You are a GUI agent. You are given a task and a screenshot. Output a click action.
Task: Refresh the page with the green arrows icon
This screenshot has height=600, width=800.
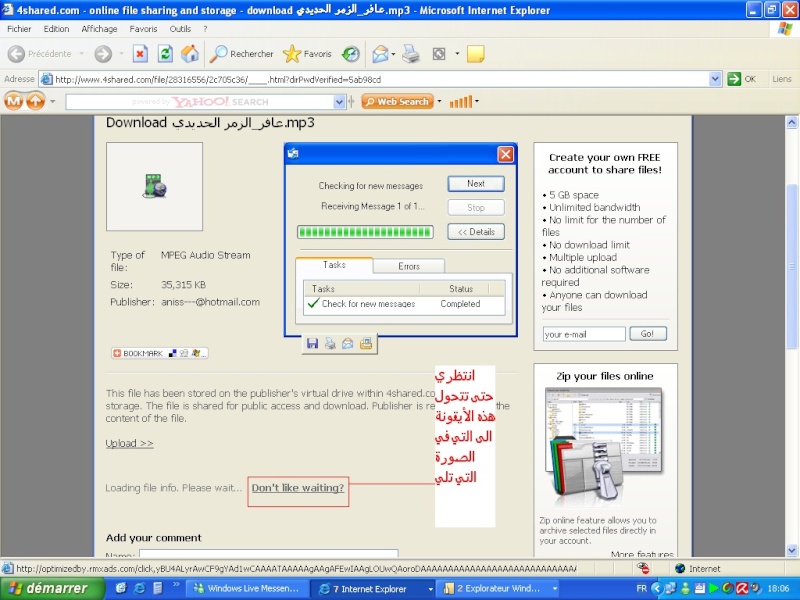coord(165,54)
